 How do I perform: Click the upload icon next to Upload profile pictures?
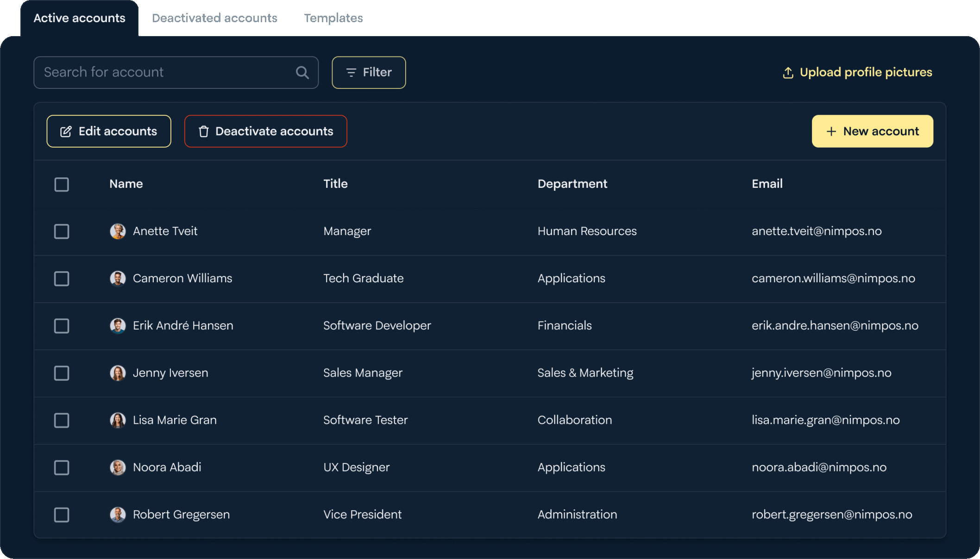point(788,72)
